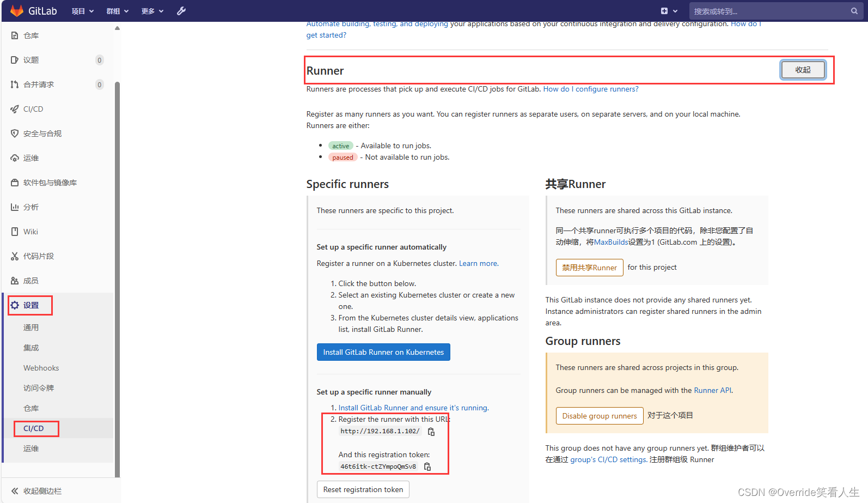868x503 pixels.
Task: Click the 安全与合规 shield icon
Action: pyautogui.click(x=15, y=134)
